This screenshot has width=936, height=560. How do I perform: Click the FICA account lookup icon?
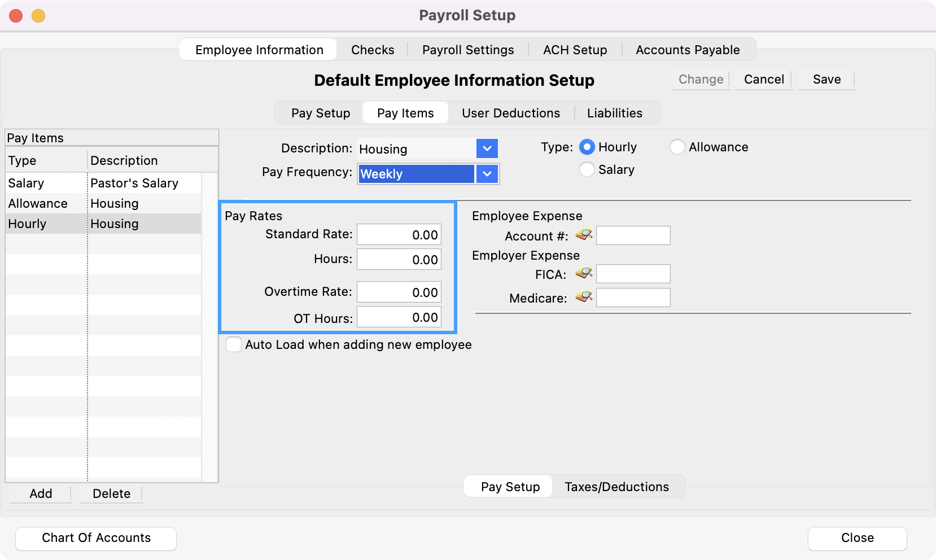point(584,274)
